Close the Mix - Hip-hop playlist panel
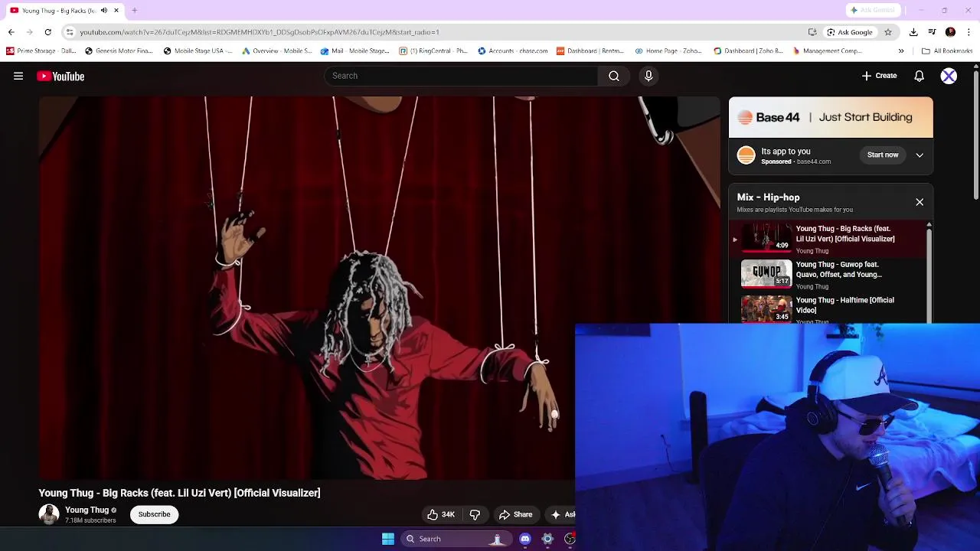Image resolution: width=980 pixels, height=551 pixels. pyautogui.click(x=920, y=202)
